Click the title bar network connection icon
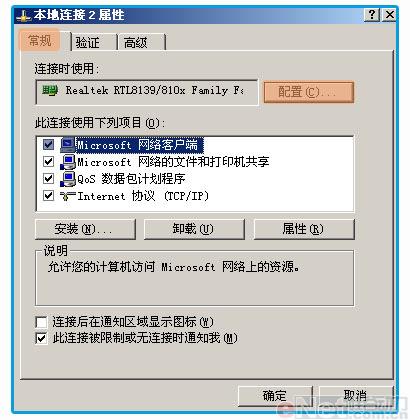 point(23,16)
